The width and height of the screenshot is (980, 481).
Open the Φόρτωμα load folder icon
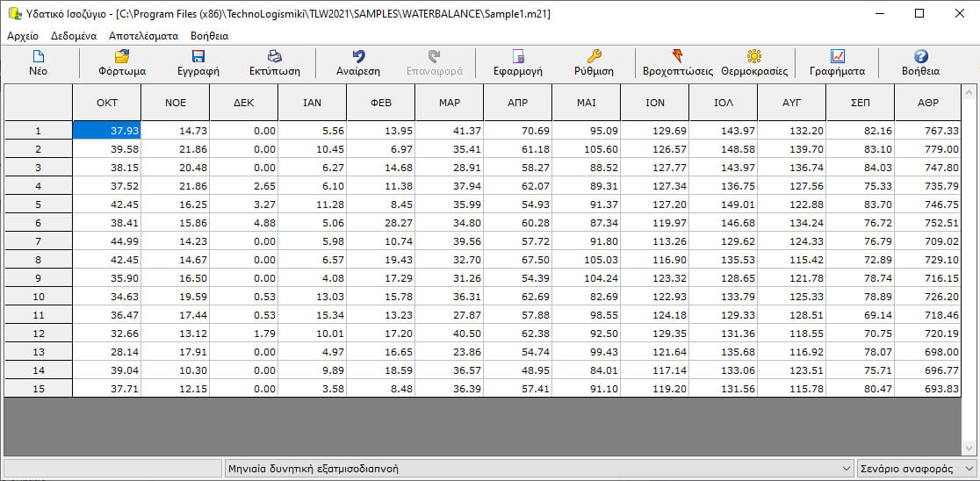coord(122,57)
